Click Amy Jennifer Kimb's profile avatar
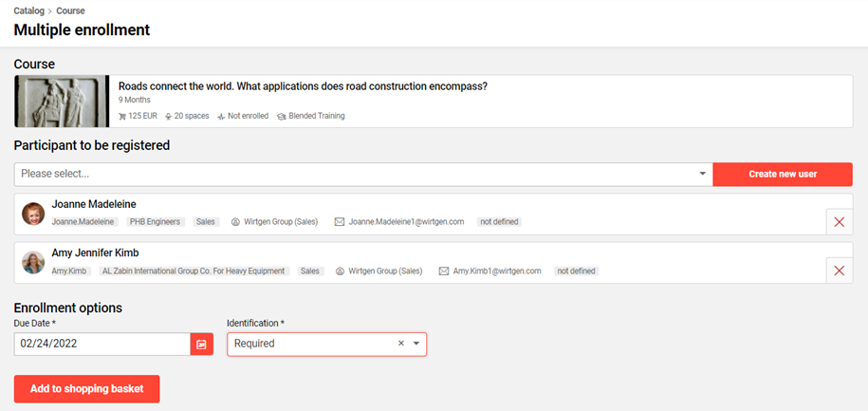 coord(33,262)
